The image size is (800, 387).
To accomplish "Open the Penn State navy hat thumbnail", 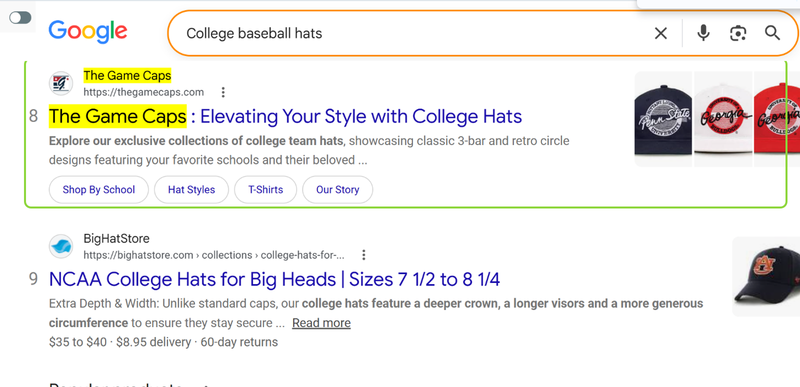I will 663,119.
